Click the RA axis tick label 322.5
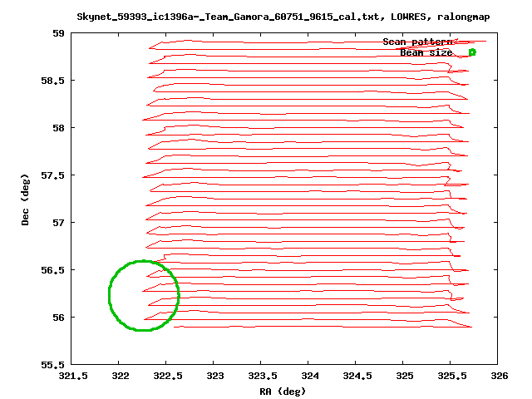 click(168, 376)
